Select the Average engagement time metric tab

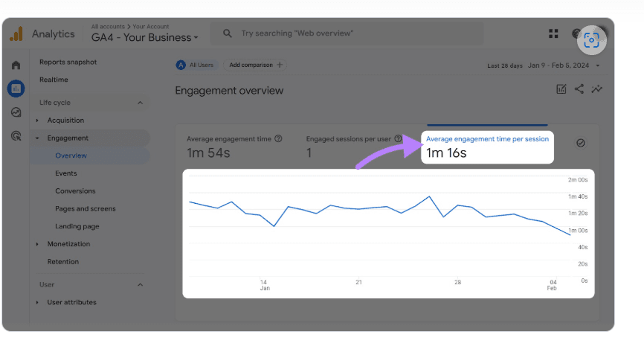234,147
